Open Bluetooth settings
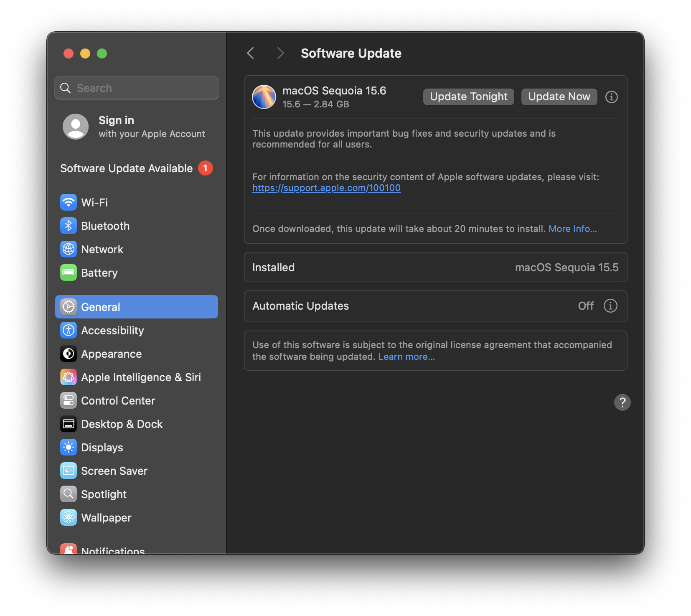The height and width of the screenshot is (616, 691). 137,226
